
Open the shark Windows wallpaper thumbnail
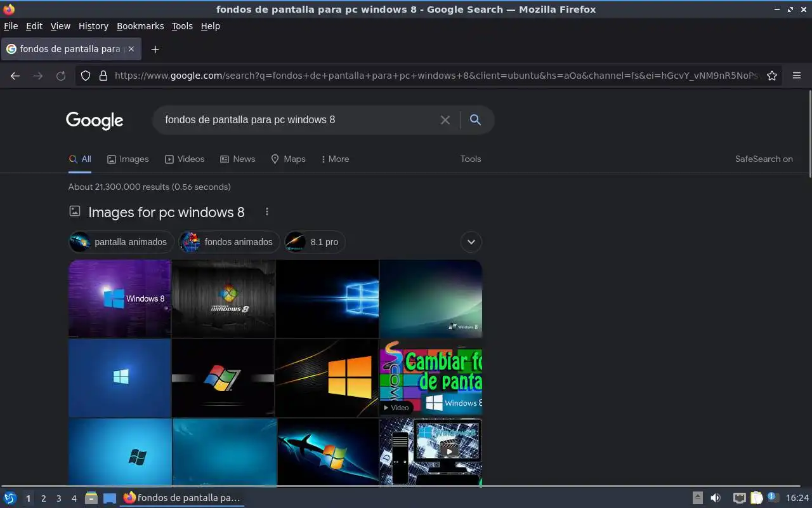(327, 452)
